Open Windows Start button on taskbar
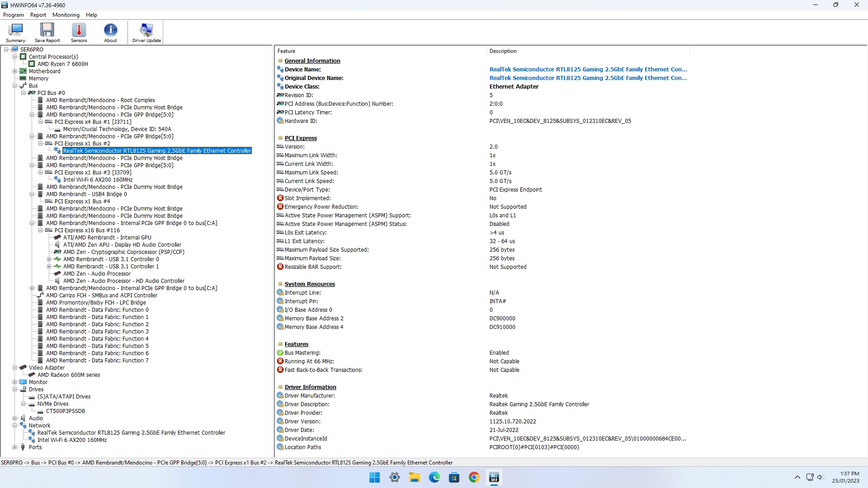Image resolution: width=868 pixels, height=488 pixels. (375, 478)
